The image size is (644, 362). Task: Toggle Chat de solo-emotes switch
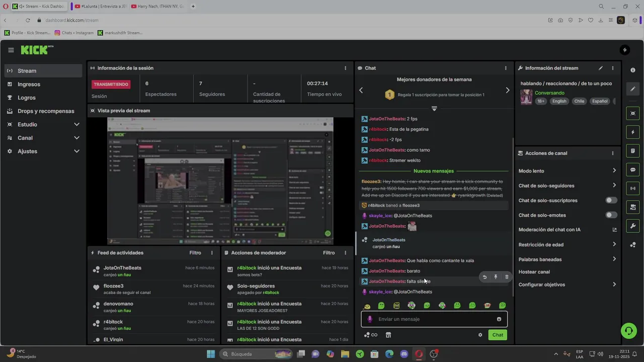click(611, 215)
